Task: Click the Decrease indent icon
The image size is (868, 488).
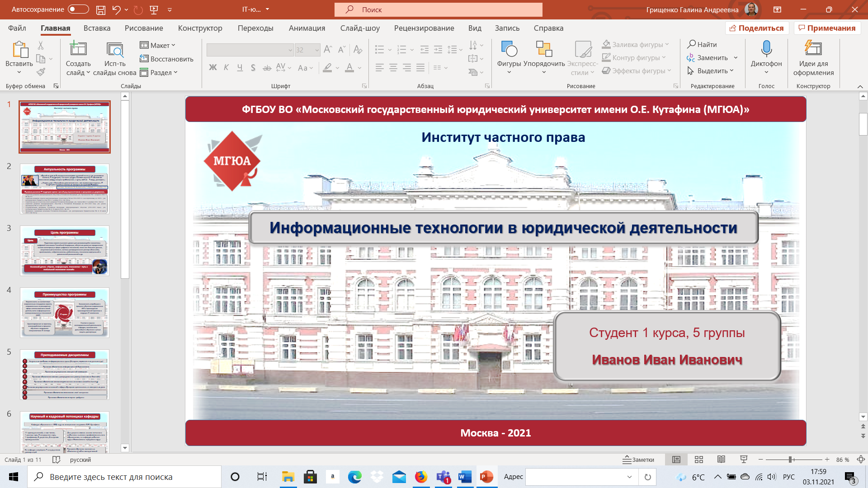Action: (x=424, y=49)
